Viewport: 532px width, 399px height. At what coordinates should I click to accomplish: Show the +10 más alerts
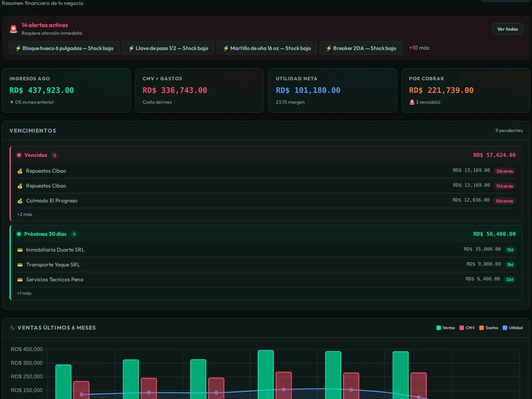coord(419,48)
